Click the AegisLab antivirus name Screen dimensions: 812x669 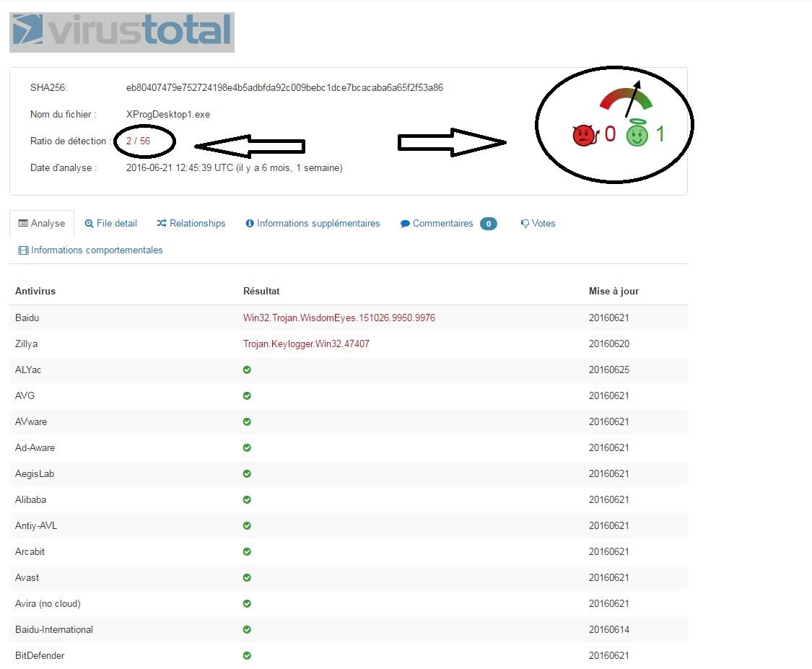tap(35, 474)
